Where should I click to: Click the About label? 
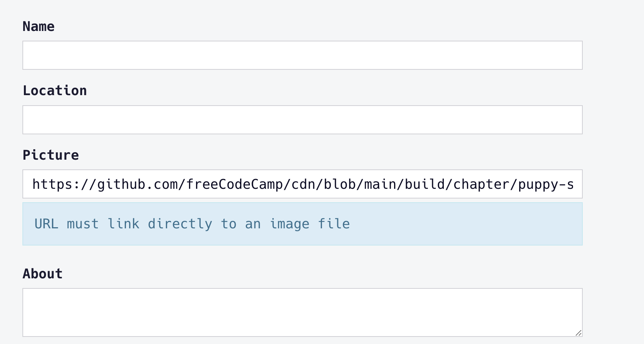point(43,273)
